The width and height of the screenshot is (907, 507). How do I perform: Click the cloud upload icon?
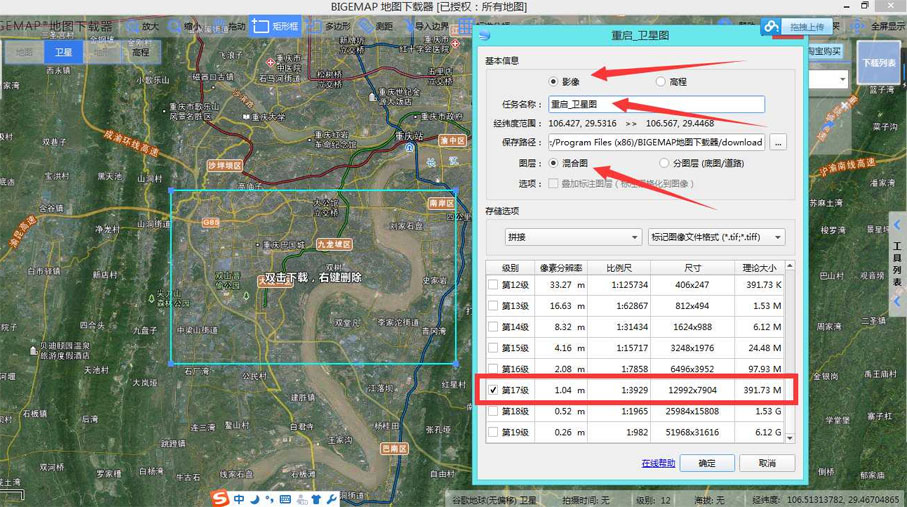point(770,27)
